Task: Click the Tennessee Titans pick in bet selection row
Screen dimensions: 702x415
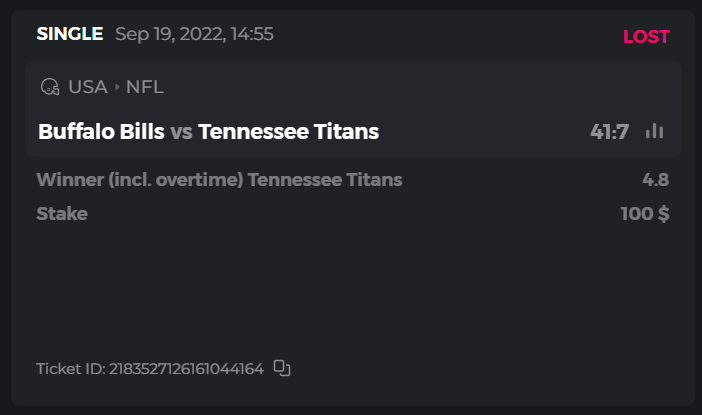Action: pos(325,180)
